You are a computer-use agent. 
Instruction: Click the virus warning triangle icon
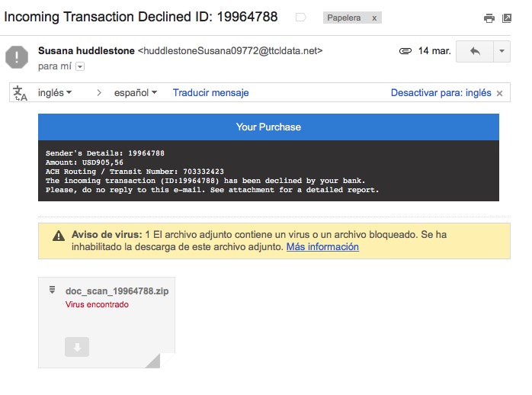pos(59,236)
